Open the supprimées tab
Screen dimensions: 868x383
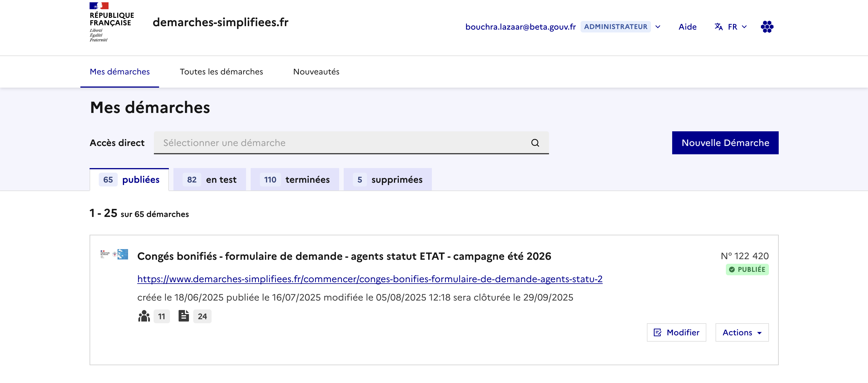click(x=388, y=180)
